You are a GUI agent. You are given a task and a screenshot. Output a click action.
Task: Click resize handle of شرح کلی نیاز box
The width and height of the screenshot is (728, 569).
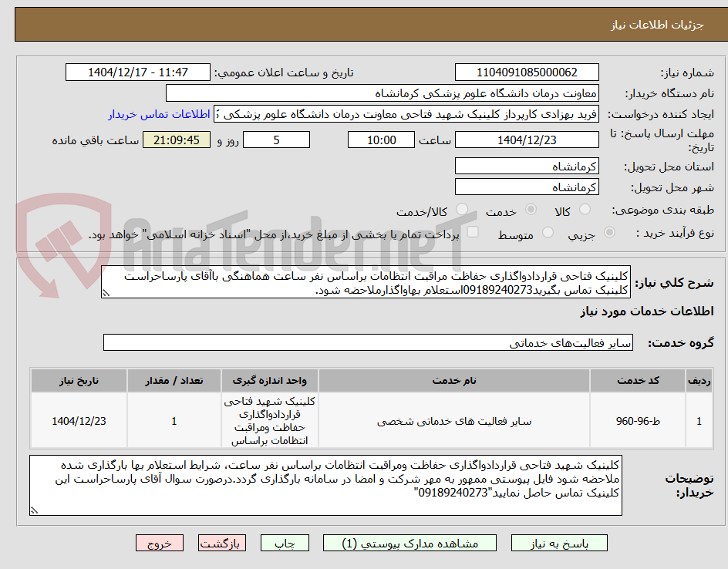106,293
